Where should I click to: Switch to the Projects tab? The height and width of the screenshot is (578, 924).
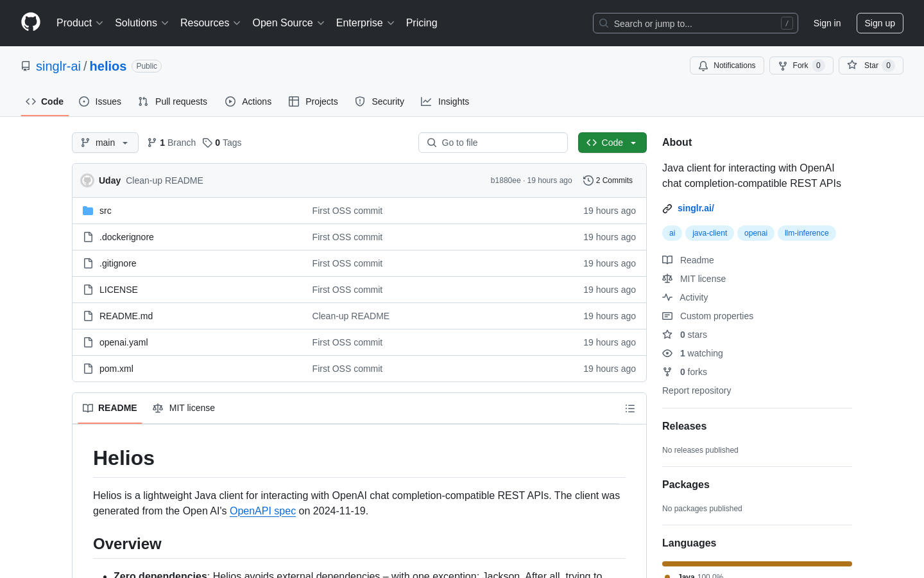(313, 101)
